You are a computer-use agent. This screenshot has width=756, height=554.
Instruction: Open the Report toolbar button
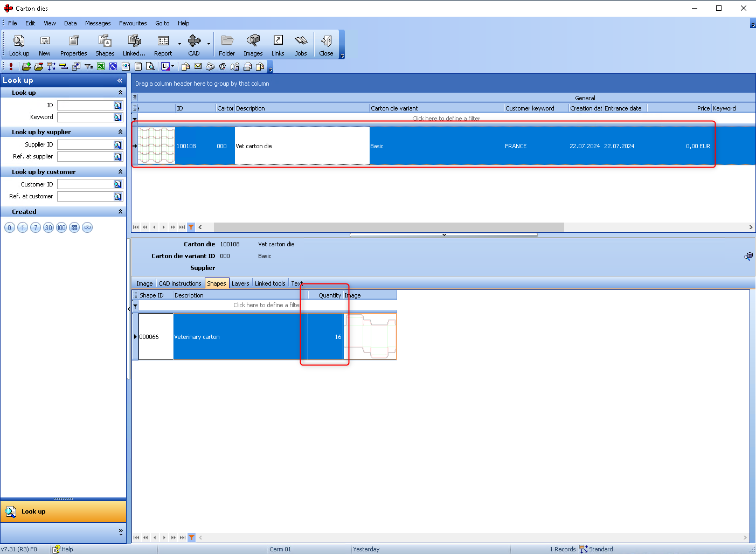click(163, 45)
